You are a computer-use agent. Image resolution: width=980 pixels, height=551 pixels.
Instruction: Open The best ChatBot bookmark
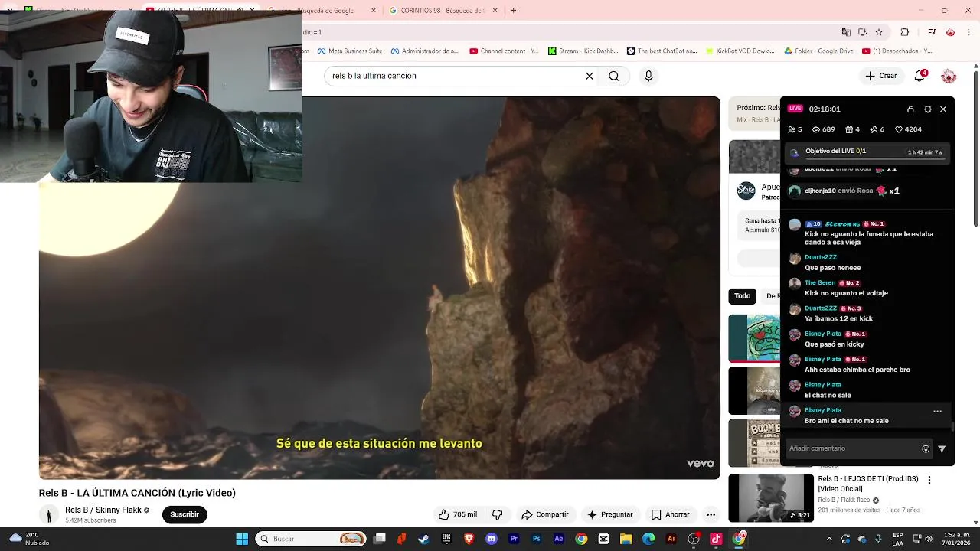coord(661,51)
